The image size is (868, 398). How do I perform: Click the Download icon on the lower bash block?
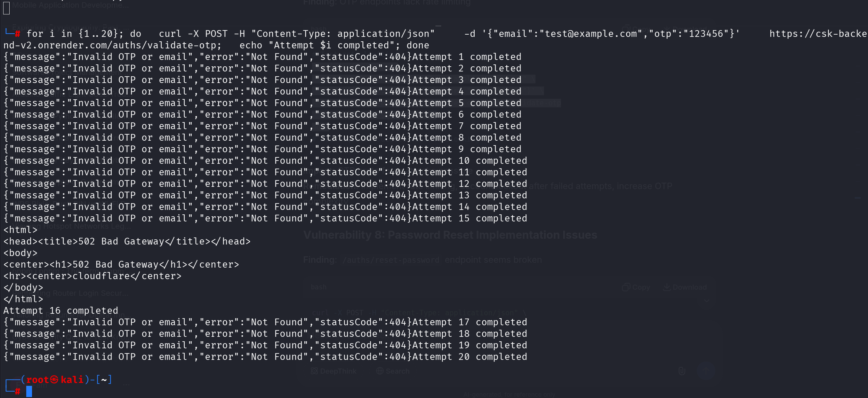point(666,287)
